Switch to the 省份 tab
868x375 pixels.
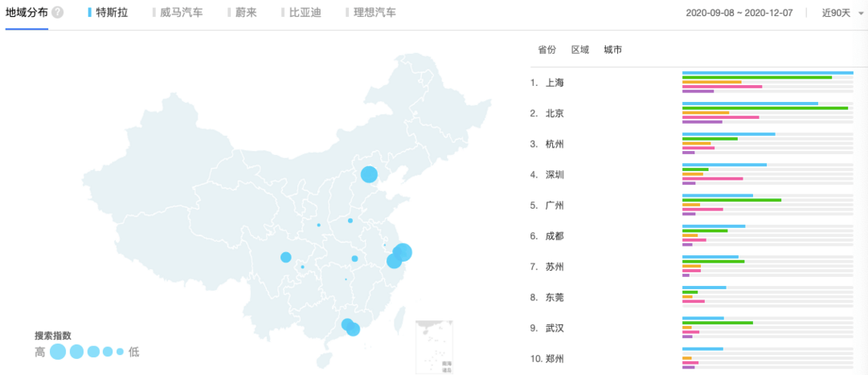point(547,50)
